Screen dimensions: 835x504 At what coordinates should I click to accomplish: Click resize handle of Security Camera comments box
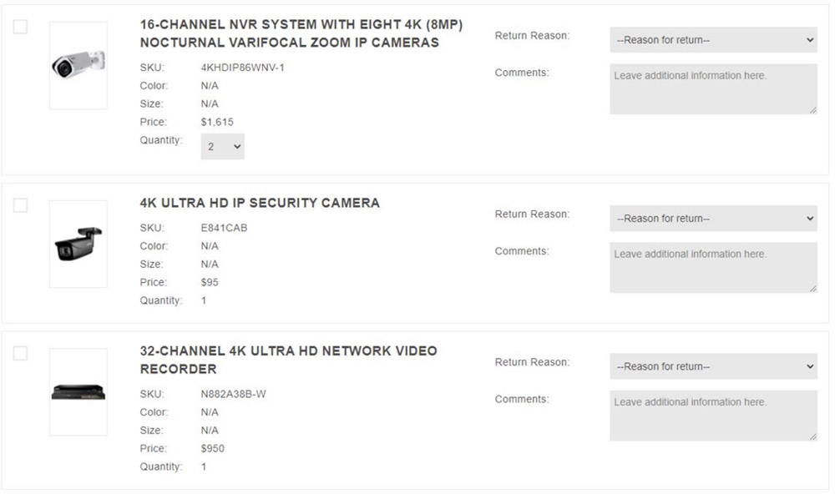[812, 289]
